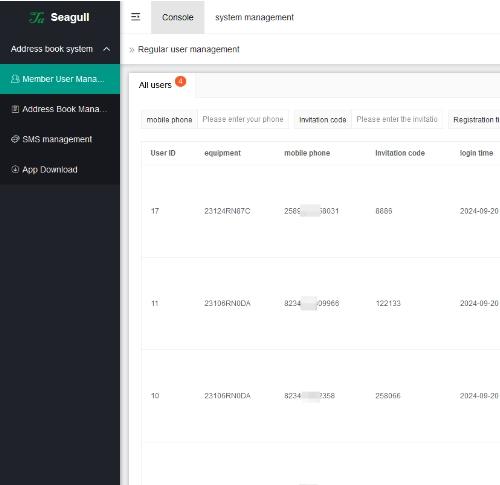Toggle the sidebar collapse hamburger icon
The image size is (500, 485).
coord(136,17)
